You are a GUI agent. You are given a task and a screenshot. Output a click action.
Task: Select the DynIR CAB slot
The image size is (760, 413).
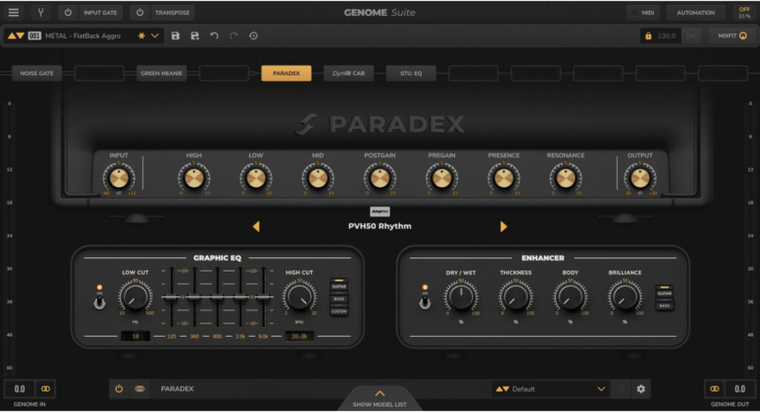pyautogui.click(x=348, y=73)
